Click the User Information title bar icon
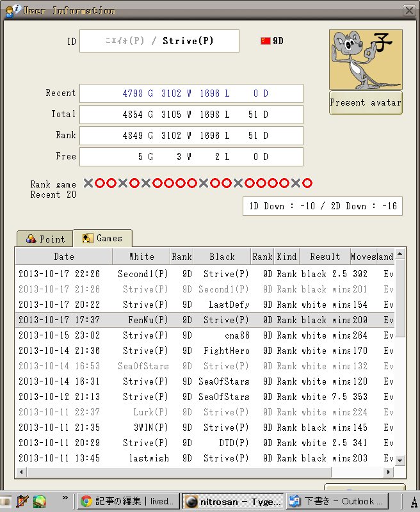Viewport: 420px width, 512px height. click(x=12, y=10)
